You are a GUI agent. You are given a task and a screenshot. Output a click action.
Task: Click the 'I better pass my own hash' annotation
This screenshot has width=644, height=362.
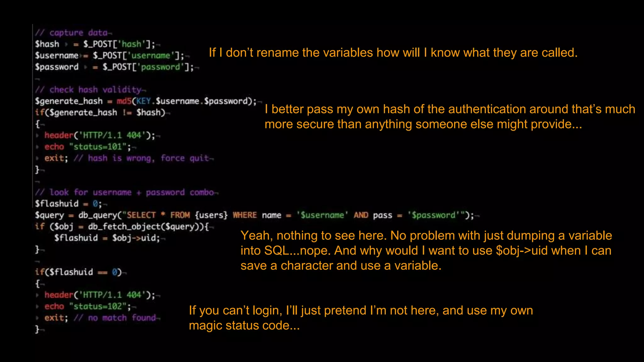(x=450, y=117)
